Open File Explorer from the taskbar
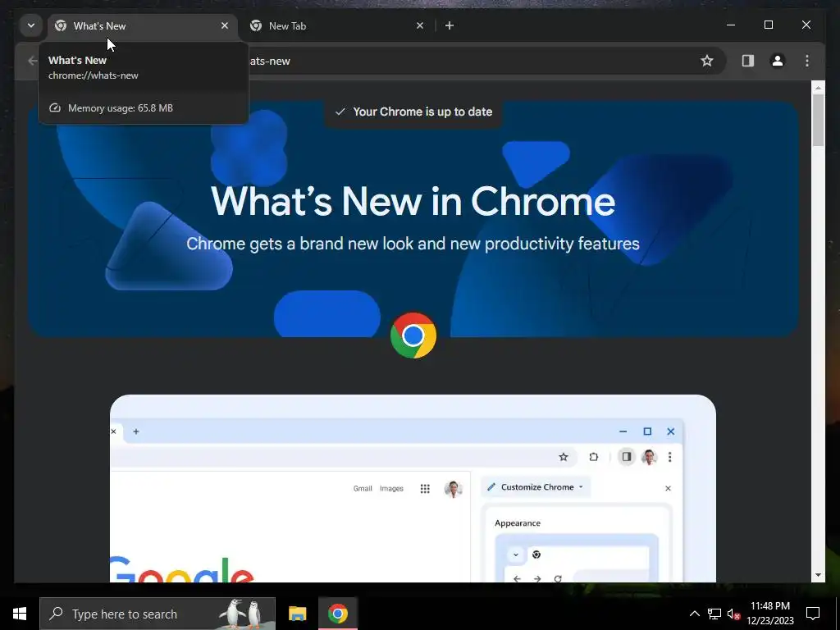The height and width of the screenshot is (630, 840). click(297, 614)
